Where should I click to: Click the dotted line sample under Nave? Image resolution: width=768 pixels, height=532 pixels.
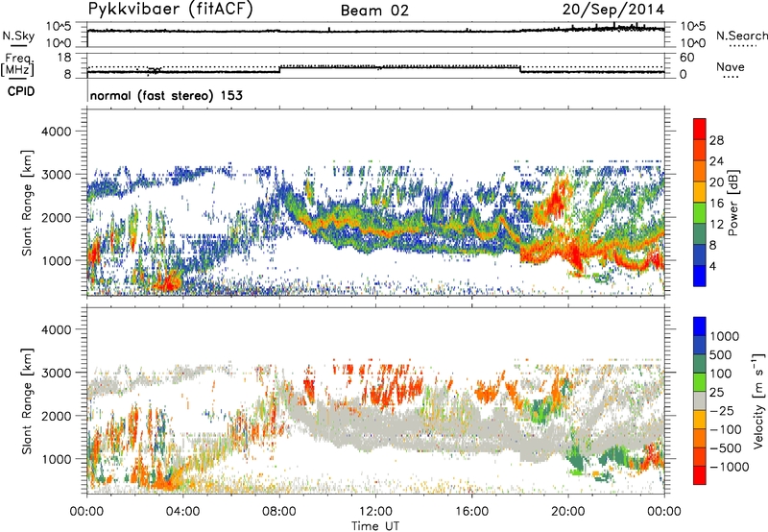[731, 77]
